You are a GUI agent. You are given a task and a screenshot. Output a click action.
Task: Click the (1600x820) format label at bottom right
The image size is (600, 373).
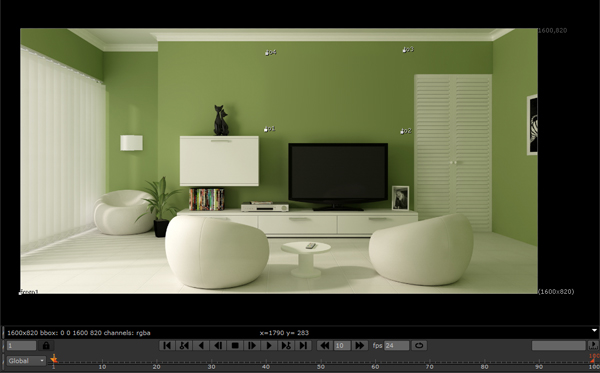556,292
